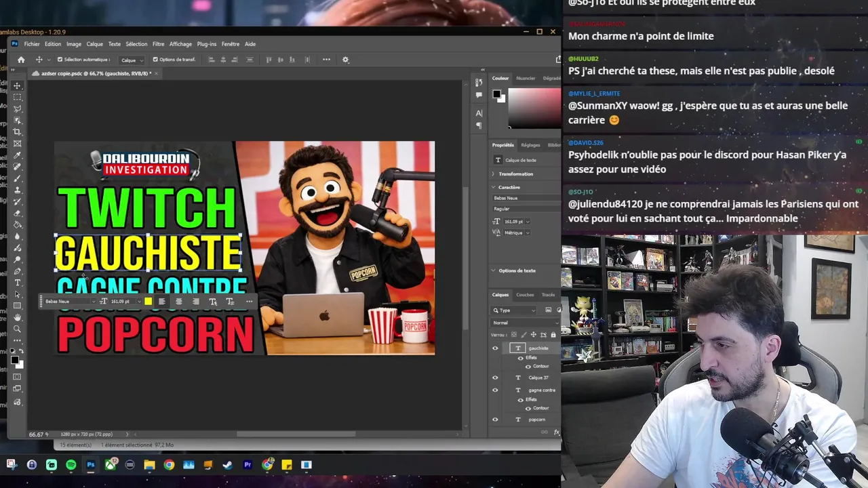Open the Normal blend mode dropdown
Viewport: 868px width, 488px height.
point(526,323)
